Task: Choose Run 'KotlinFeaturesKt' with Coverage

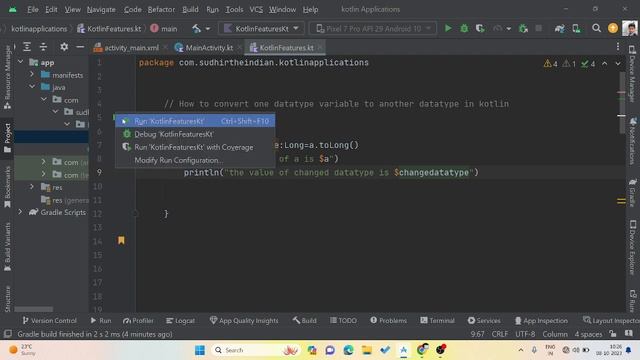Action: click(195, 147)
